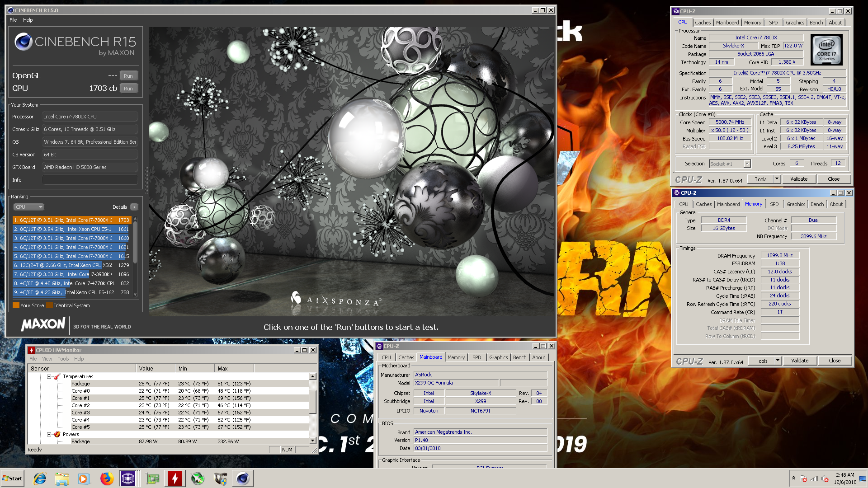Click the green graphics card taskbar icon
Screen dimensions: 868x488
tap(153, 479)
